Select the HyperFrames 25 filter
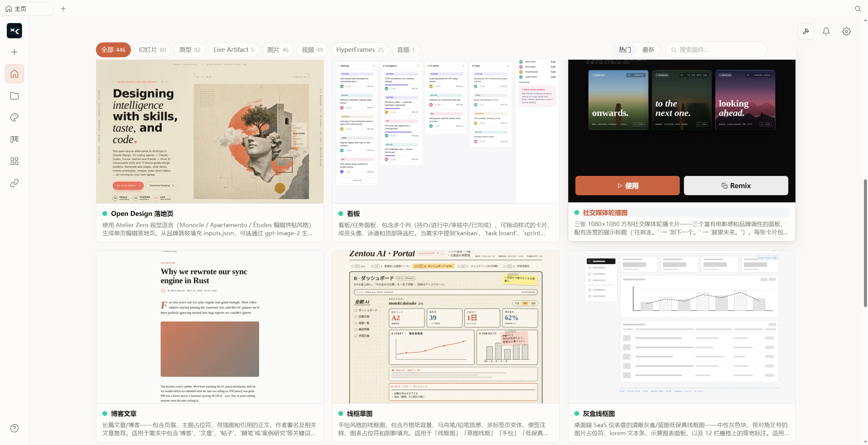Viewport: 868px width, 445px height. click(x=360, y=50)
